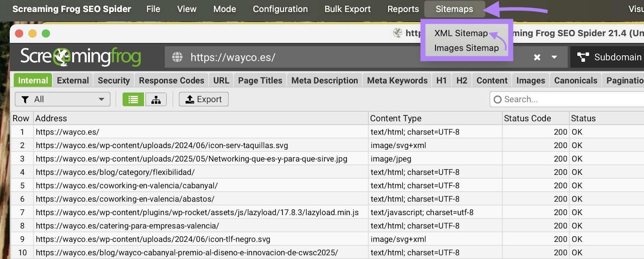This screenshot has height=259, width=644.
Task: Switch to list view icon
Action: coord(133,99)
